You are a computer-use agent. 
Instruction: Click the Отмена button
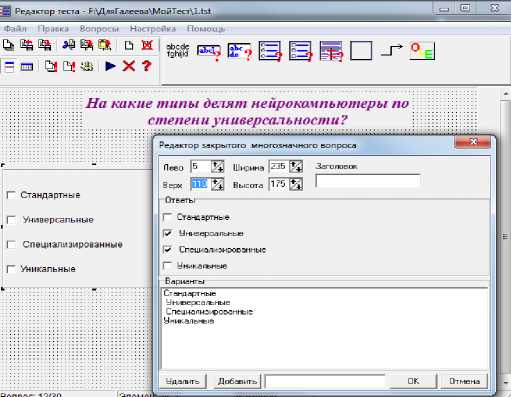[x=464, y=381]
